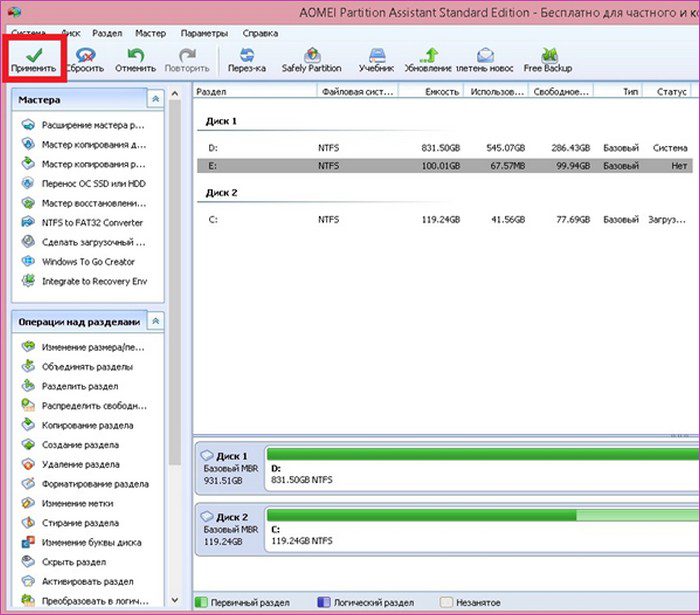Click the D: partition bar on Диск 1

coord(482,468)
